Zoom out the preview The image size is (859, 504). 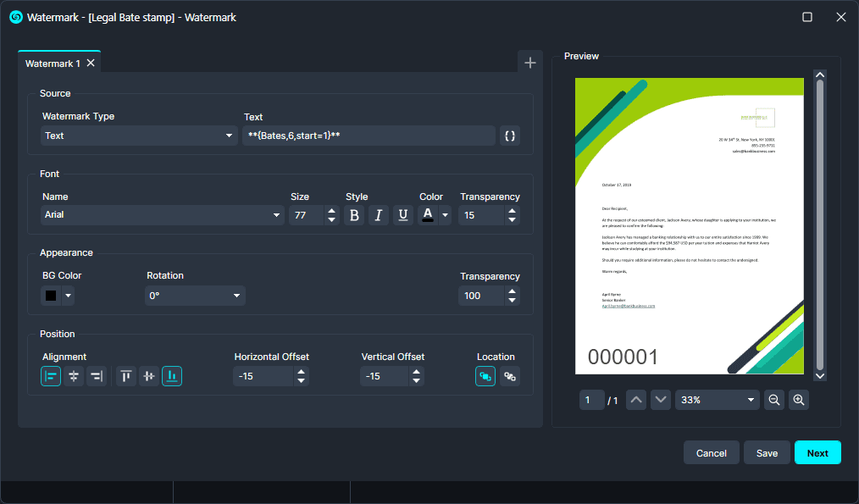tap(773, 400)
